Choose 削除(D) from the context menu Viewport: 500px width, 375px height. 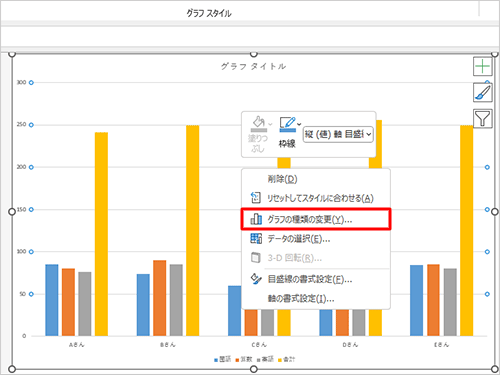pyautogui.click(x=316, y=179)
